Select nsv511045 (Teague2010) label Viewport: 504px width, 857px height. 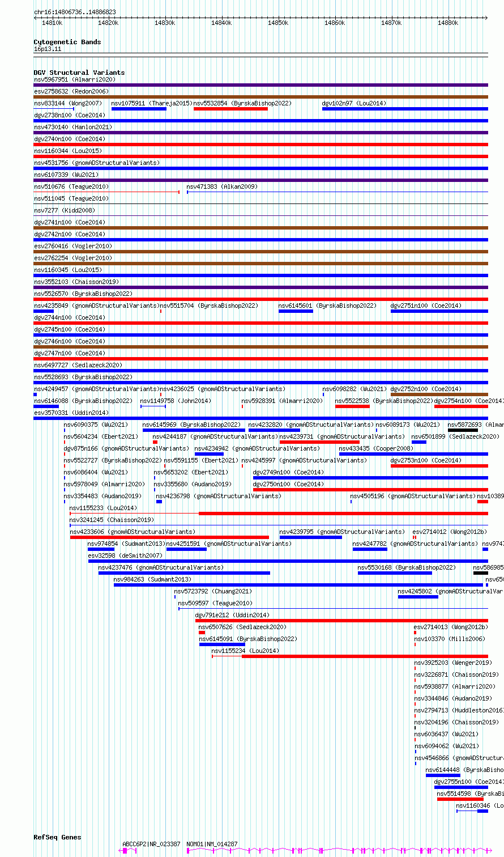(x=71, y=199)
